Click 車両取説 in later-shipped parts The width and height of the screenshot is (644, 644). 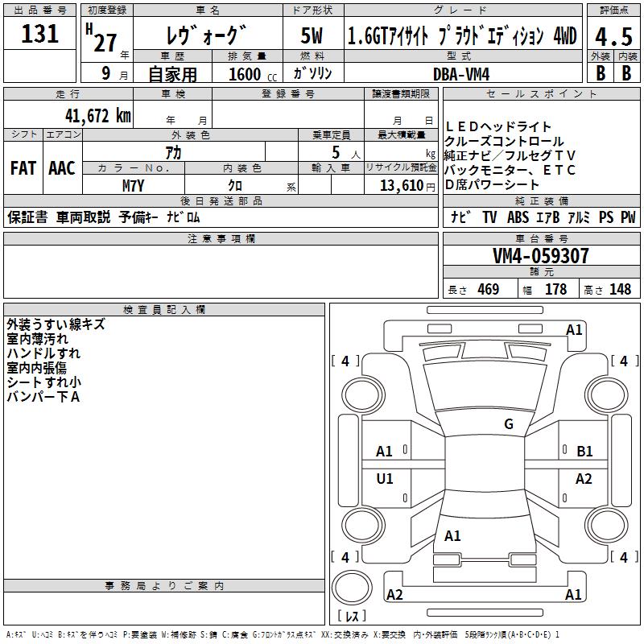click(84, 217)
